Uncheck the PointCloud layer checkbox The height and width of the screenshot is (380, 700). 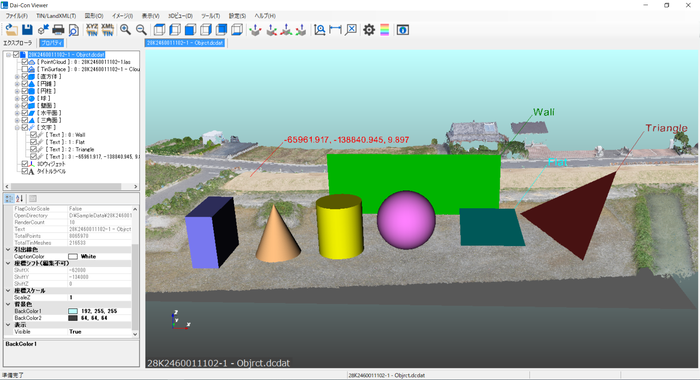coord(25,62)
